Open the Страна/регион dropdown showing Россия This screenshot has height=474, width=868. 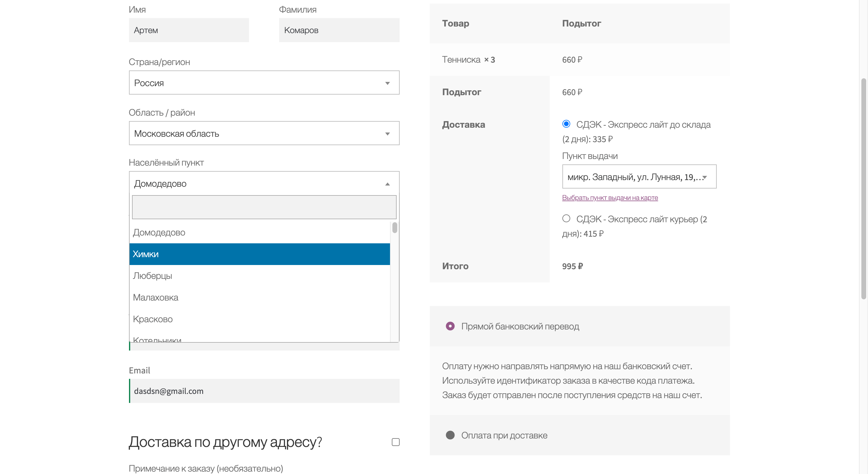pos(264,83)
